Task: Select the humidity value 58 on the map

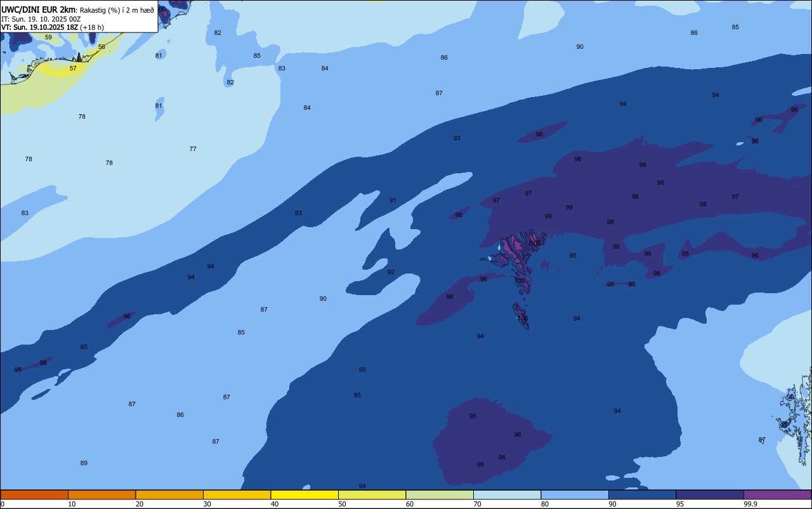Action: pos(101,47)
